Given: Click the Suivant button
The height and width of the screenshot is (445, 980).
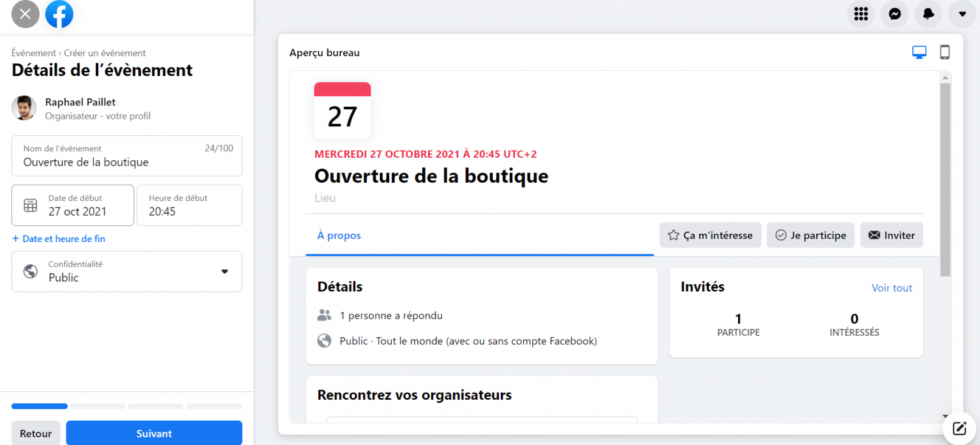Looking at the screenshot, I should pyautogui.click(x=154, y=433).
